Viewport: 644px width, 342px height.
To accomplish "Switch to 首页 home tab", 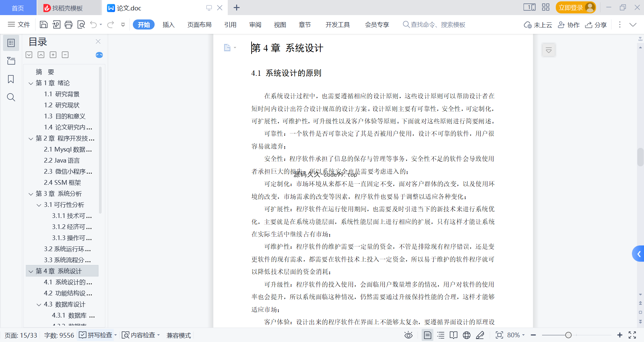I will [x=18, y=8].
